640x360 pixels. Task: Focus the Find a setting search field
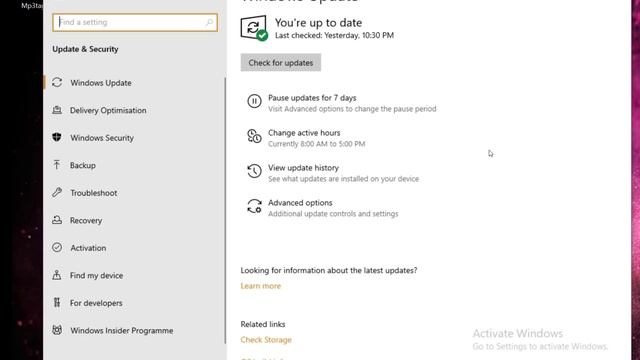pos(135,22)
